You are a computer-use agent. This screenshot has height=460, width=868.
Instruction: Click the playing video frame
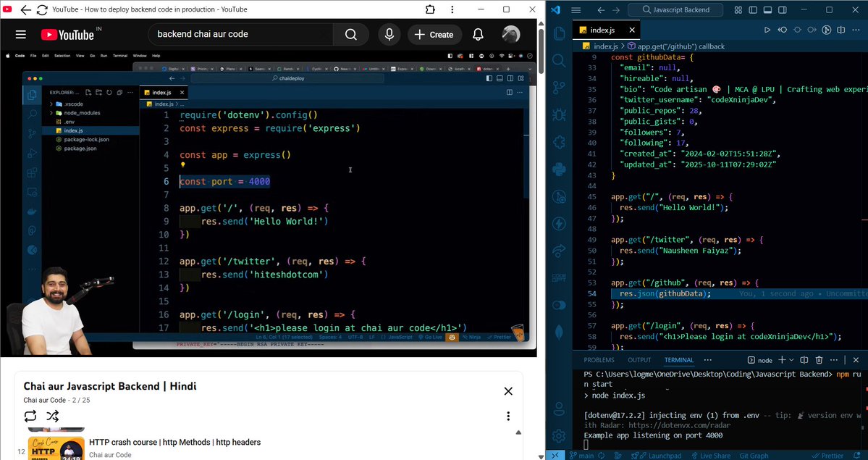(x=269, y=202)
